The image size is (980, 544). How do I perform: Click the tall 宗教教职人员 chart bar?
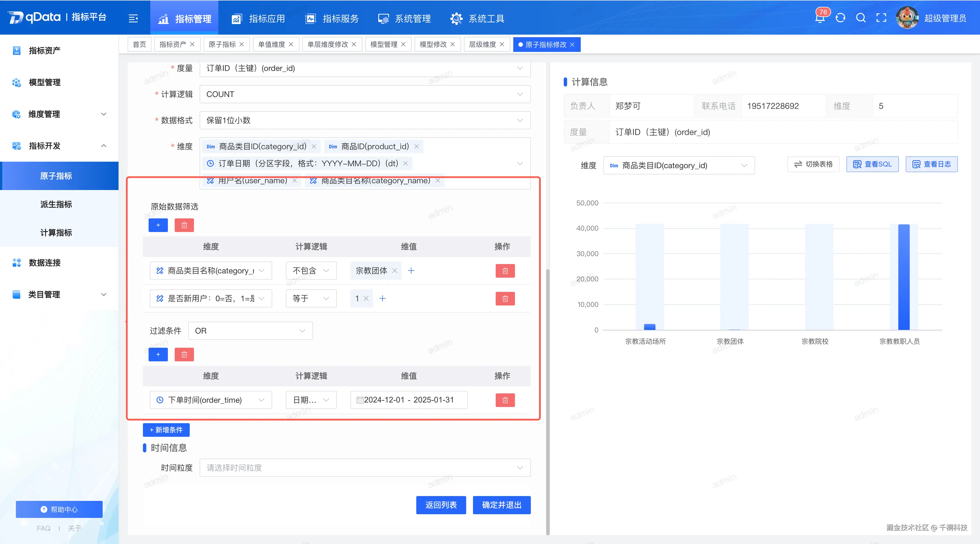[x=903, y=277]
